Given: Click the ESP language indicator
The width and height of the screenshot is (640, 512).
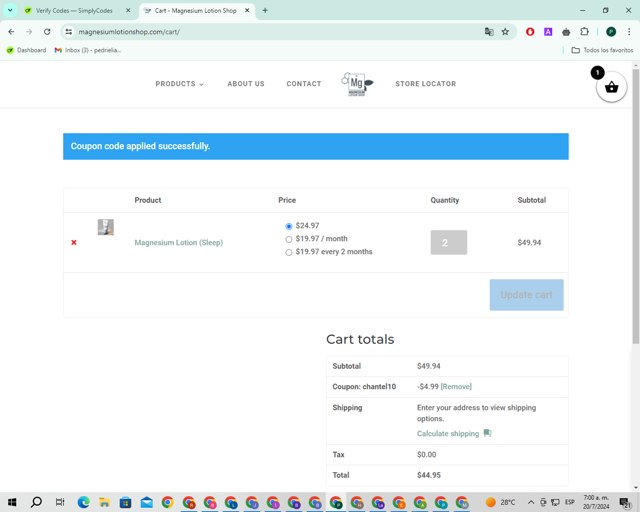Looking at the screenshot, I should (x=569, y=502).
